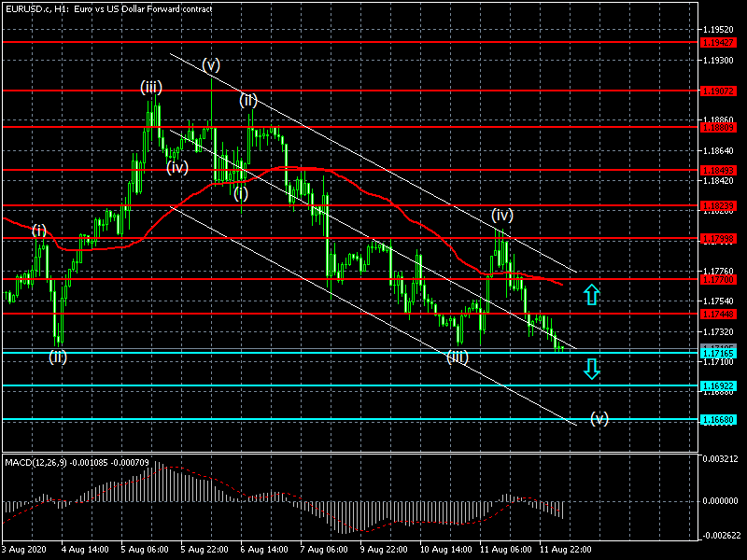Click the '3 Aug 2020' time axis label

24,550
